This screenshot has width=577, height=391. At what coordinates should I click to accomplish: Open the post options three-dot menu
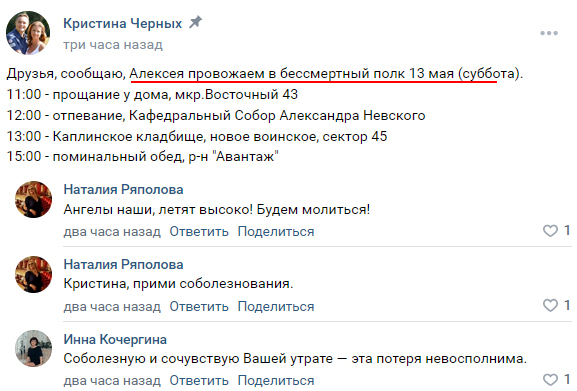549,33
